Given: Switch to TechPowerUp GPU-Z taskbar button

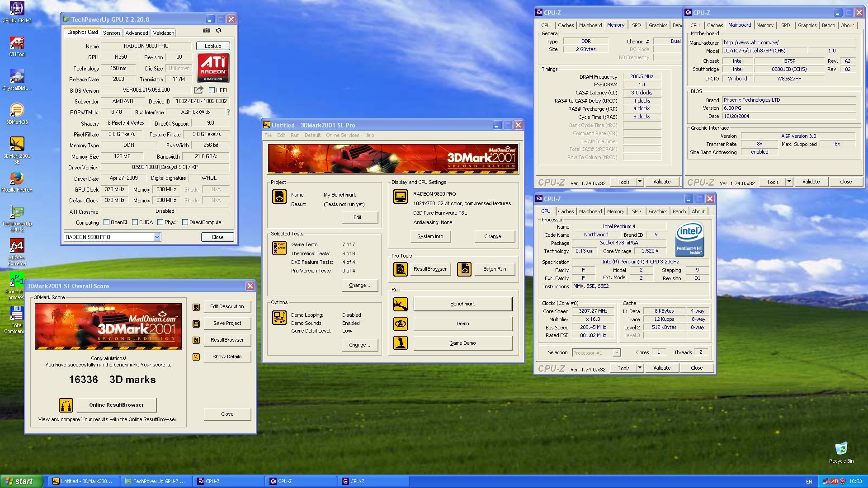Looking at the screenshot, I should pyautogui.click(x=157, y=481).
